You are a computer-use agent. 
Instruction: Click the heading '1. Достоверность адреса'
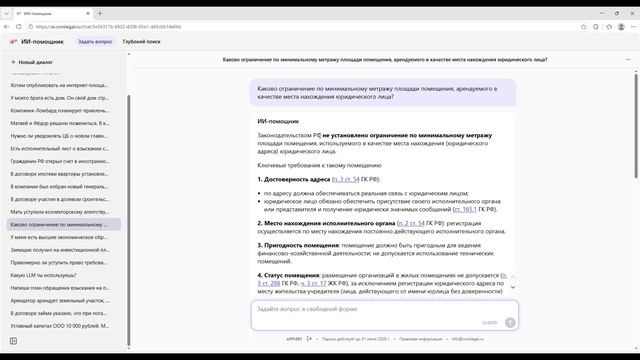pyautogui.click(x=293, y=179)
